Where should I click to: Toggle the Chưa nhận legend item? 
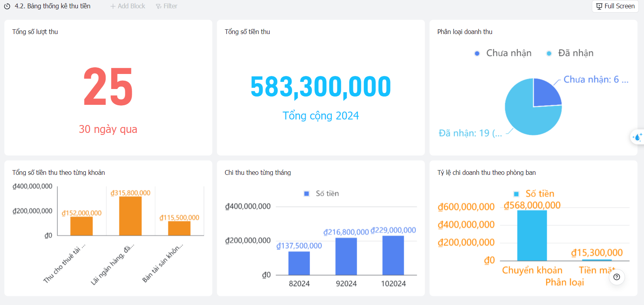click(503, 53)
